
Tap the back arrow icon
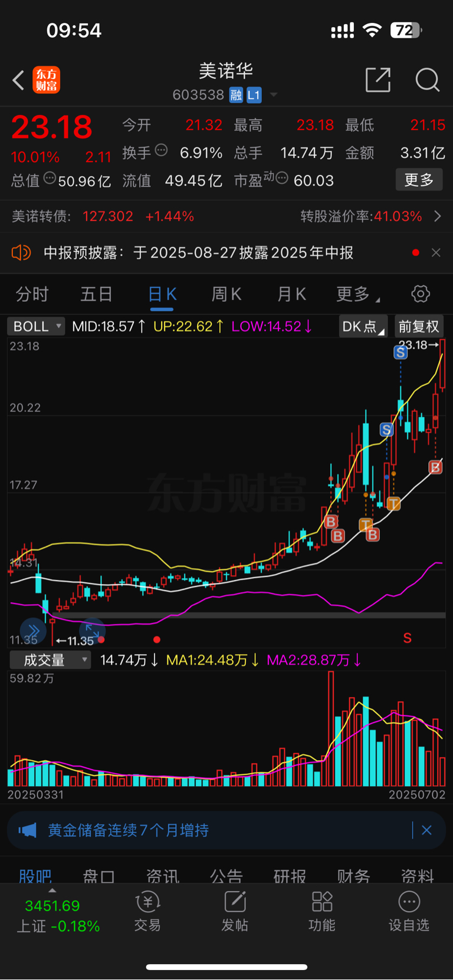pos(18,80)
